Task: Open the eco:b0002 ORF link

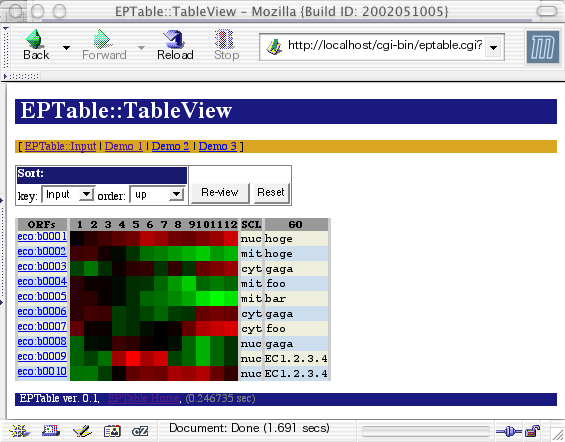Action: pos(42,251)
